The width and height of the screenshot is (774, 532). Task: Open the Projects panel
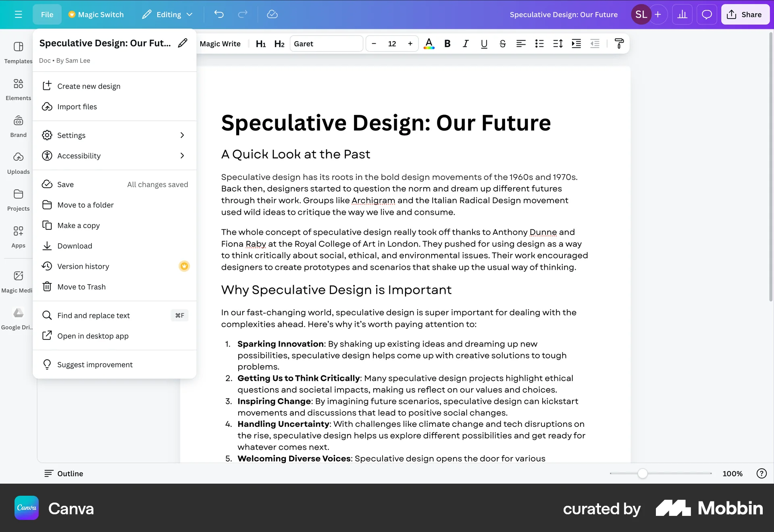pyautogui.click(x=18, y=199)
